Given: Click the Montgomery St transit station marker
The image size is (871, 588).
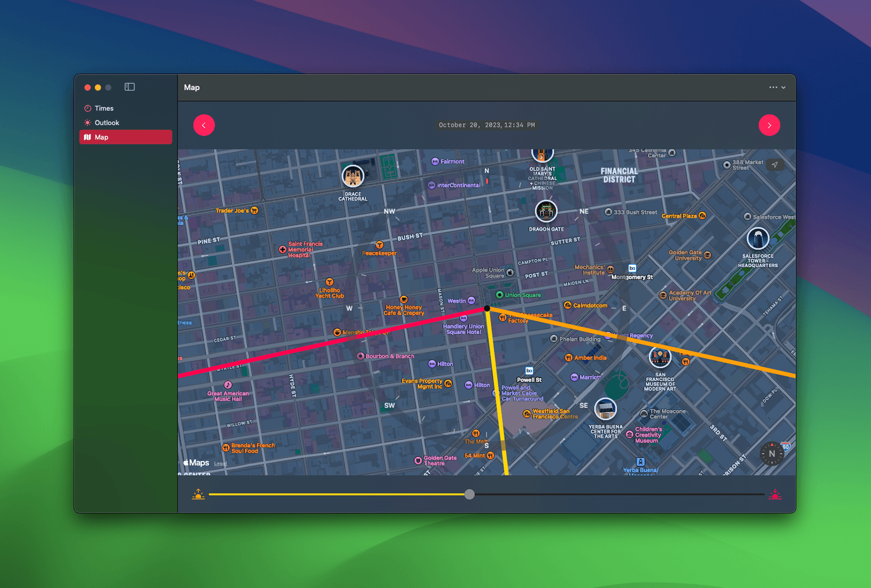Looking at the screenshot, I should tap(632, 268).
